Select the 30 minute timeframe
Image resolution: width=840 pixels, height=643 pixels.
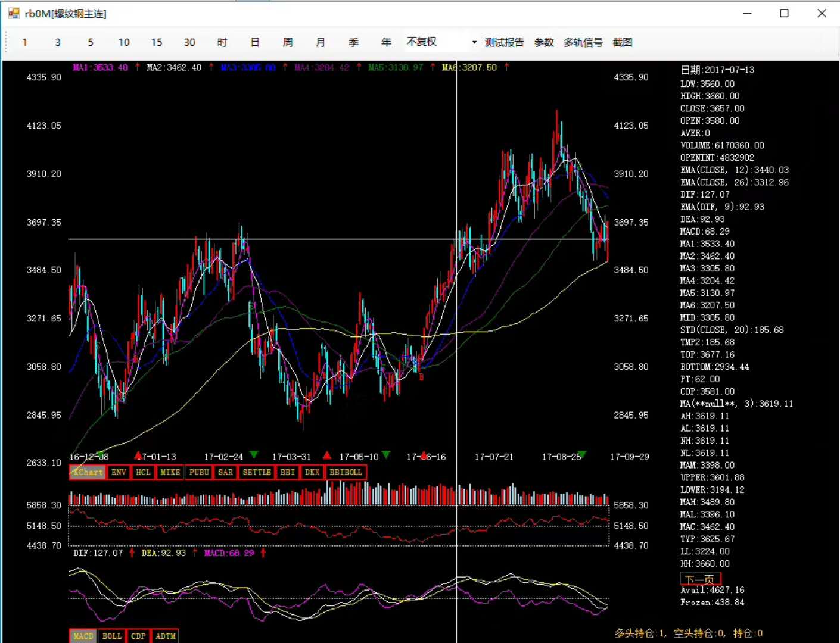pyautogui.click(x=189, y=42)
